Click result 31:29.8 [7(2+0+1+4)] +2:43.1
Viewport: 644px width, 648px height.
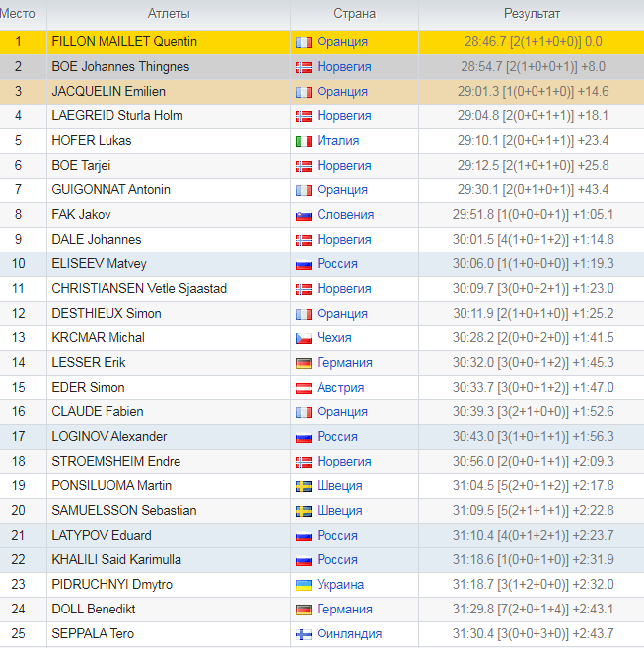(x=533, y=609)
